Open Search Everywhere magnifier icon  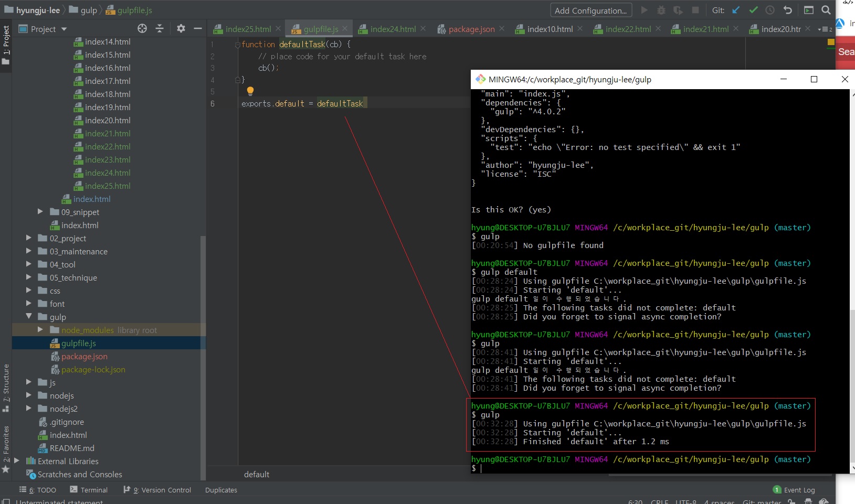pyautogui.click(x=826, y=10)
